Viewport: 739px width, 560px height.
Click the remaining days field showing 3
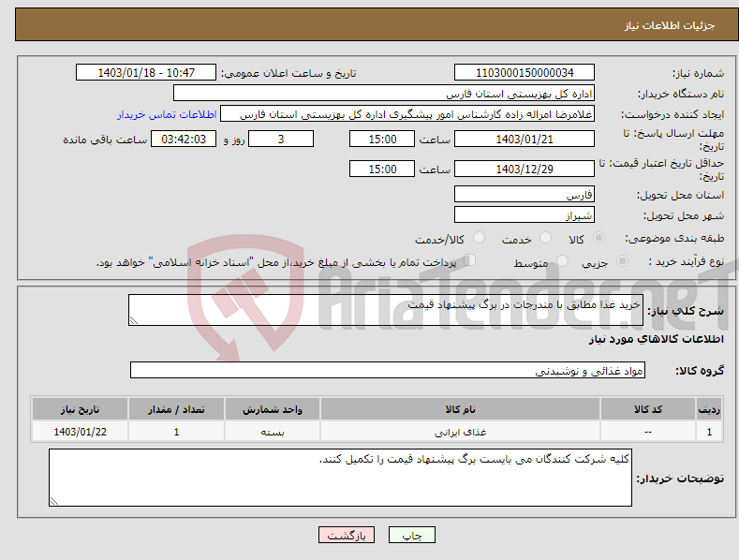click(281, 139)
